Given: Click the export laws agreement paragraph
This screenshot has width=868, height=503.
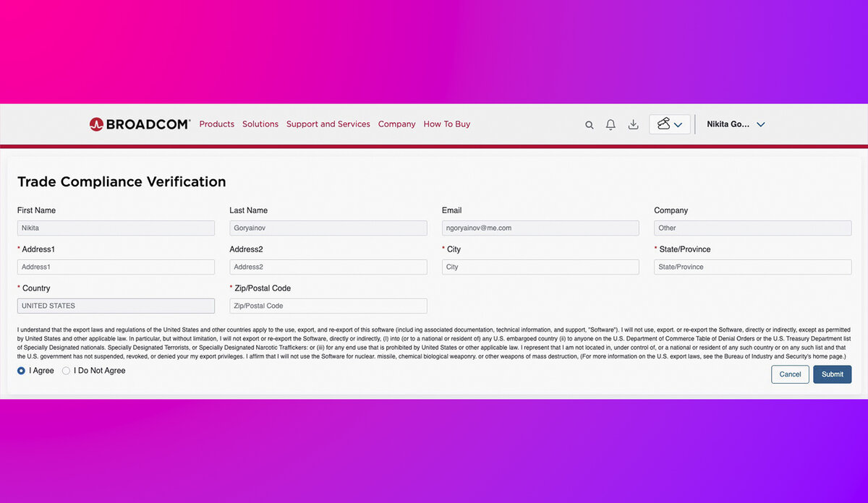Looking at the screenshot, I should [x=434, y=343].
